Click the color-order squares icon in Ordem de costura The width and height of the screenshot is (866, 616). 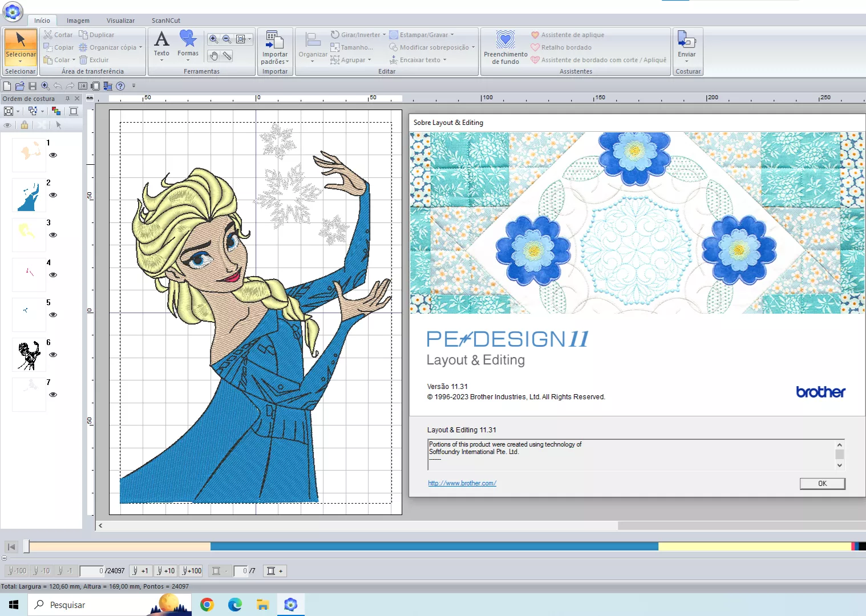pyautogui.click(x=56, y=111)
